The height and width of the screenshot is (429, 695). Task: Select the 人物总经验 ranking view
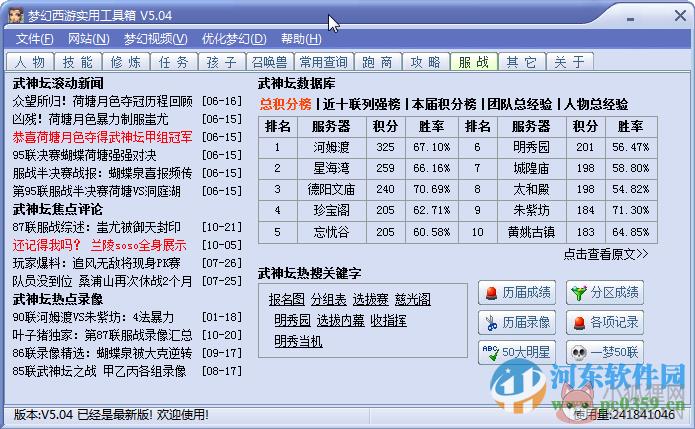point(596,104)
